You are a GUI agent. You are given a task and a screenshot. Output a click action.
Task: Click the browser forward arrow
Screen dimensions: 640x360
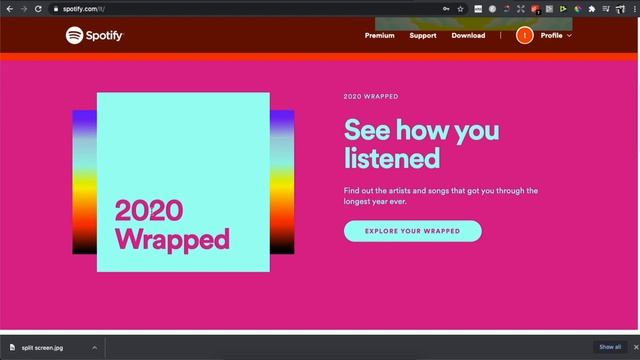(24, 9)
